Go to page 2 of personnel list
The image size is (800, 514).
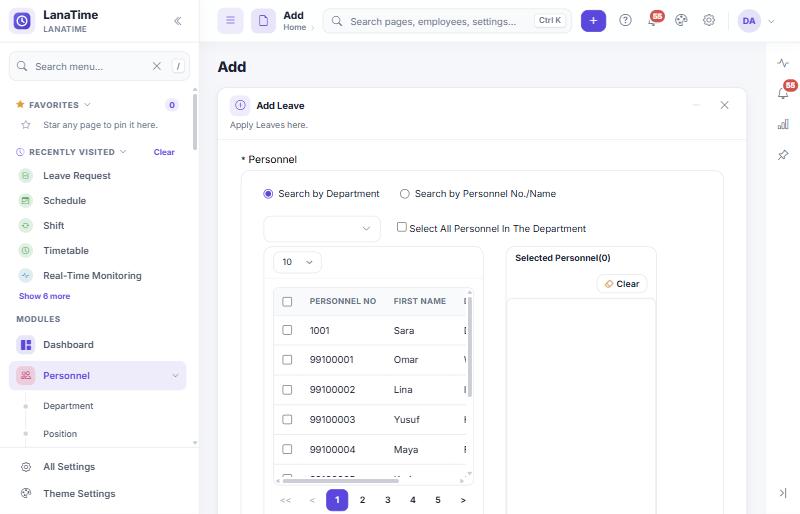362,500
